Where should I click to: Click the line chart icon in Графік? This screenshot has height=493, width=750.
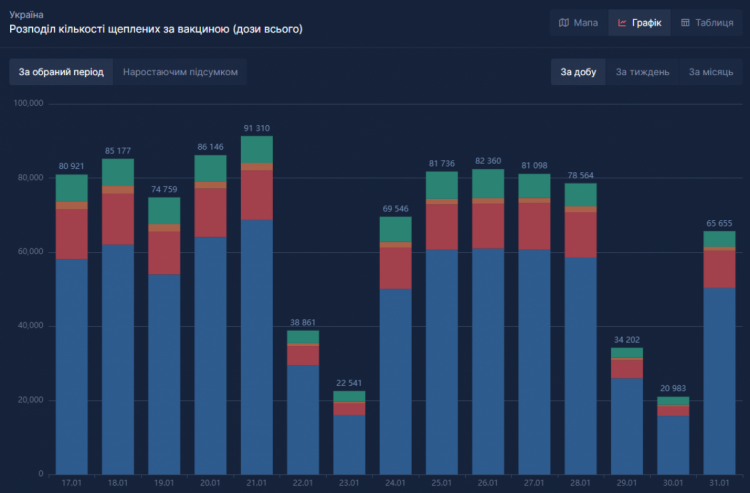tap(622, 22)
